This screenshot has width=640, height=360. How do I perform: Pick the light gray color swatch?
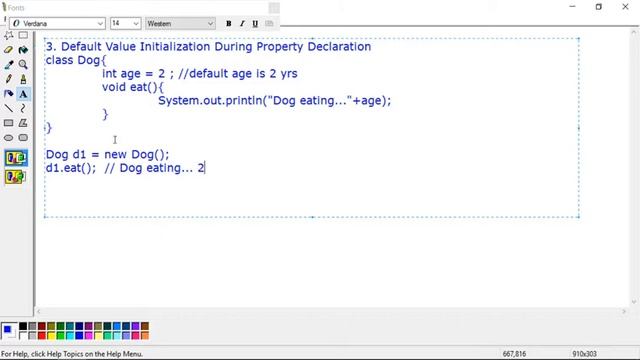[x=32, y=336]
